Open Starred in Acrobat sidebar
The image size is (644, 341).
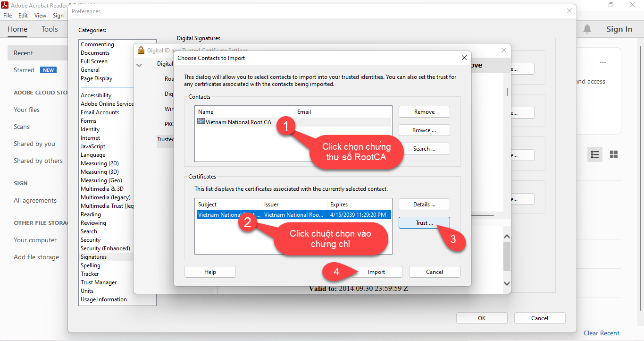click(x=24, y=70)
